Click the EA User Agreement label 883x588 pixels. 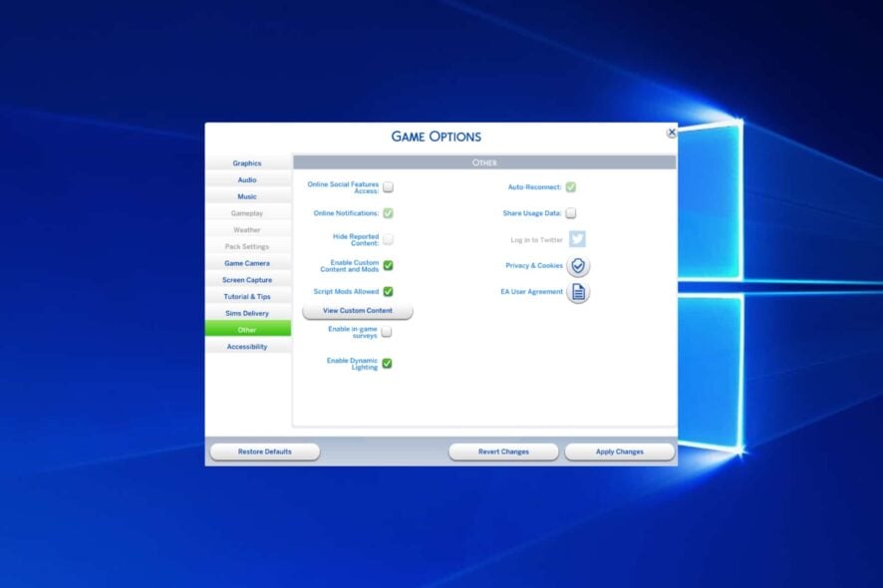coord(531,292)
